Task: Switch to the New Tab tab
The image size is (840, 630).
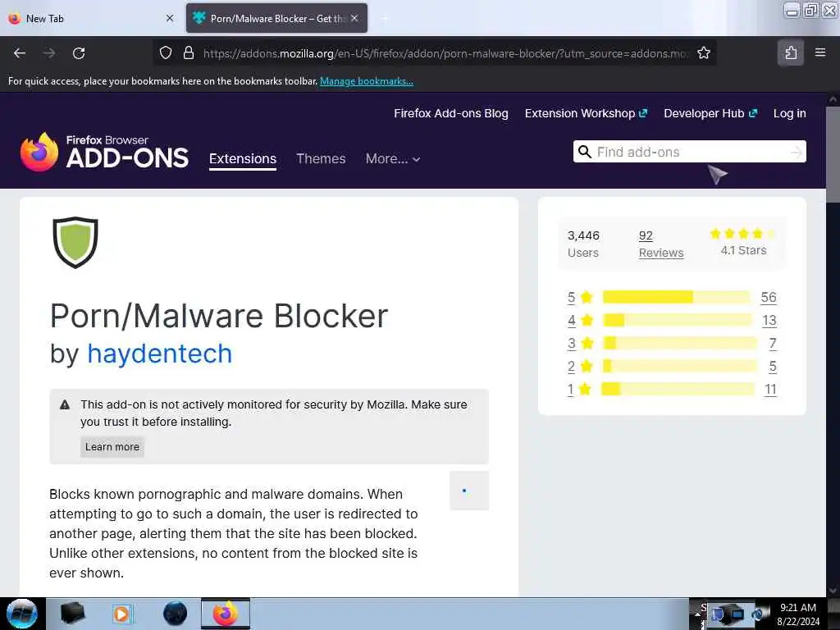Action: 91,18
